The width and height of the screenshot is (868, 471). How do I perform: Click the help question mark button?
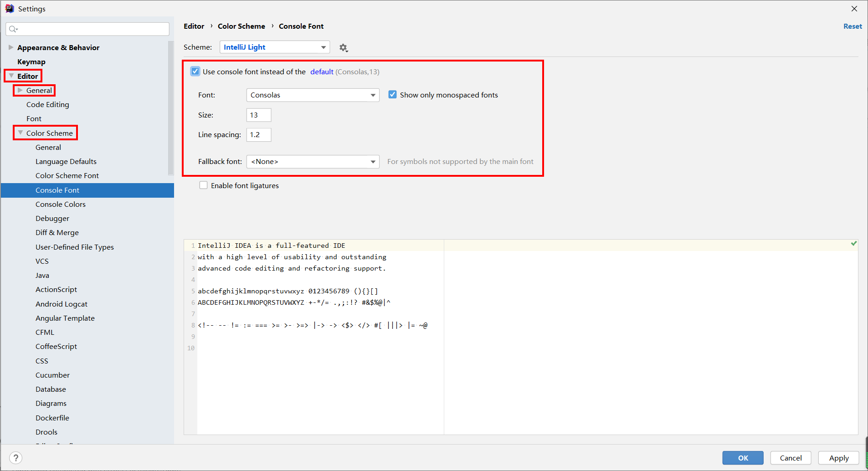coord(15,458)
